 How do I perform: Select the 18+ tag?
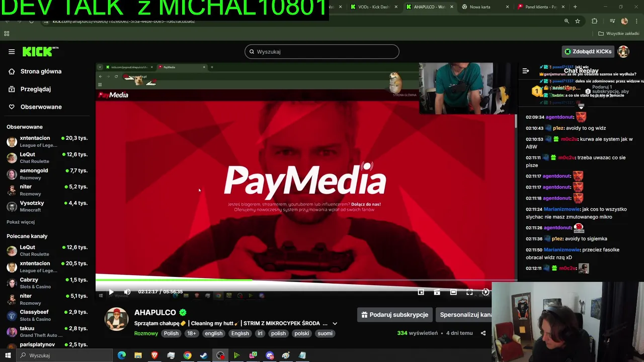192,333
